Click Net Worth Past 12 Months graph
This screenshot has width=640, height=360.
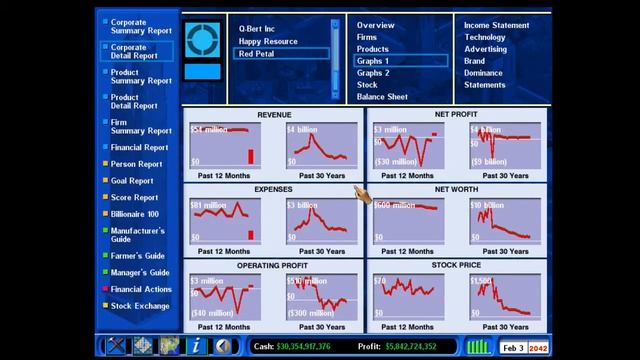tap(409, 221)
